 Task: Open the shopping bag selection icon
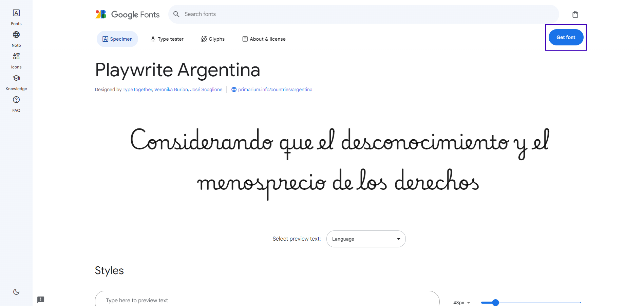tap(575, 14)
